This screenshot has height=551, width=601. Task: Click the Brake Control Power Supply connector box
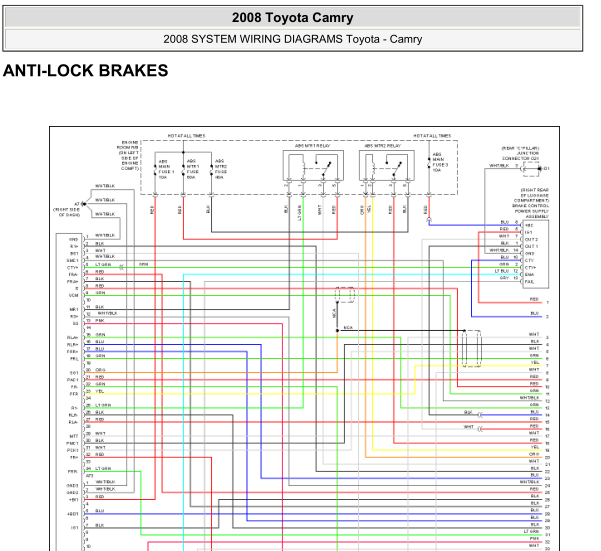pyautogui.click(x=535, y=254)
